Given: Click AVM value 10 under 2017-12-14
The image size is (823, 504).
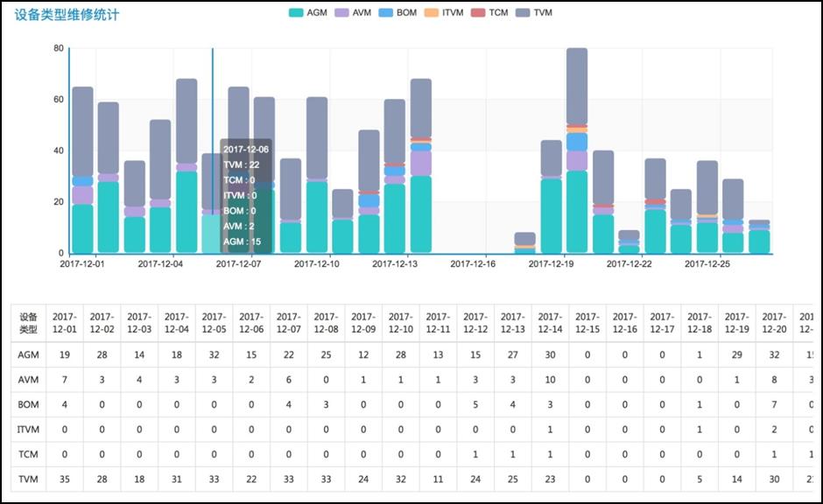Looking at the screenshot, I should (550, 380).
